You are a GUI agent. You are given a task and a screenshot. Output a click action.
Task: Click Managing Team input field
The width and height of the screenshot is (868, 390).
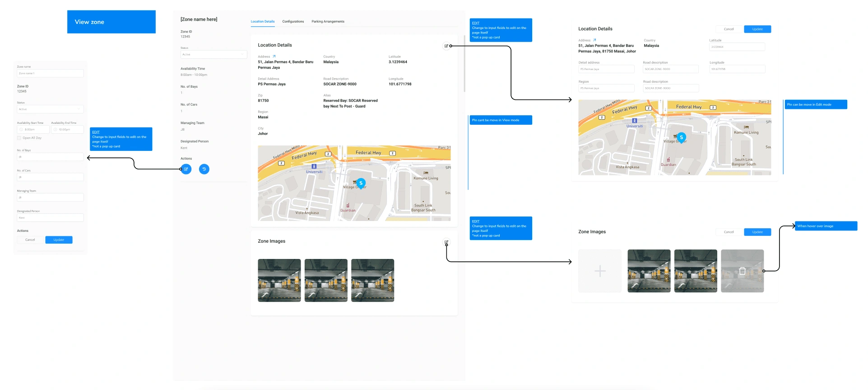(x=50, y=197)
